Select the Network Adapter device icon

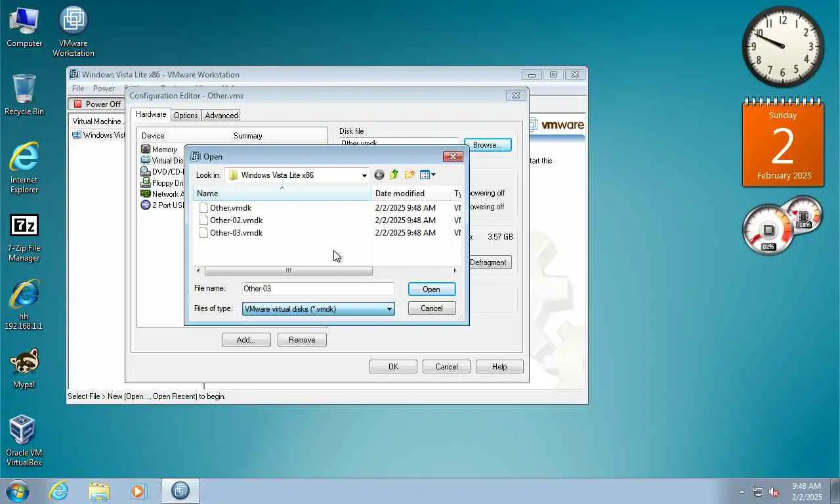click(x=146, y=194)
